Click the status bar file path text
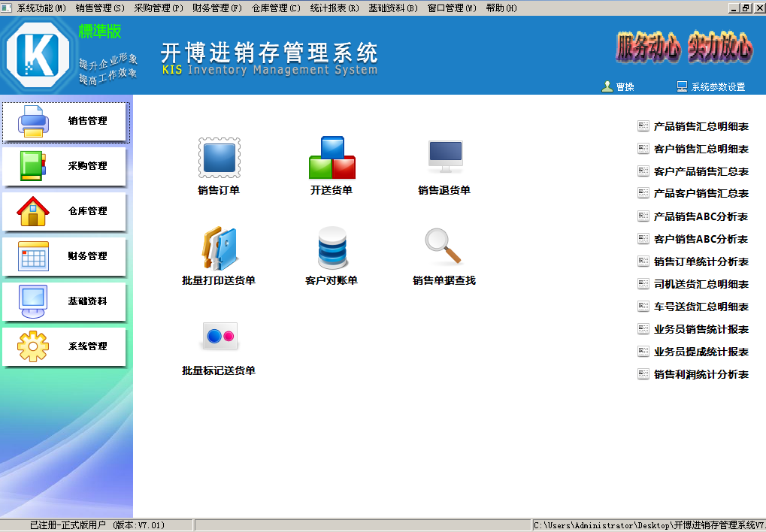 point(649,525)
